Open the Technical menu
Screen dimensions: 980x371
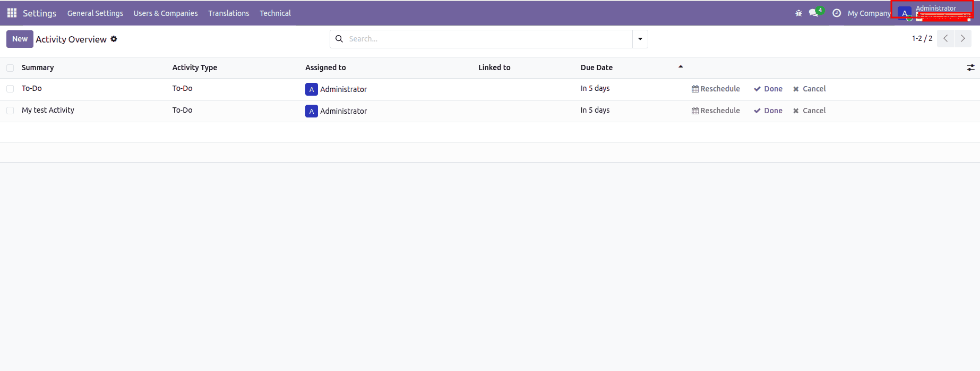[275, 13]
